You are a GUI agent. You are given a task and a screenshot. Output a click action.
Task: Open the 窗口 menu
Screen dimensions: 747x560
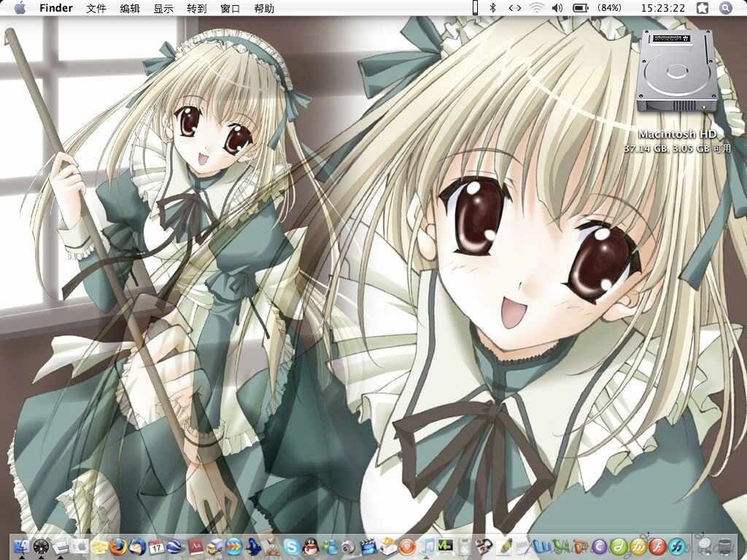click(x=231, y=9)
